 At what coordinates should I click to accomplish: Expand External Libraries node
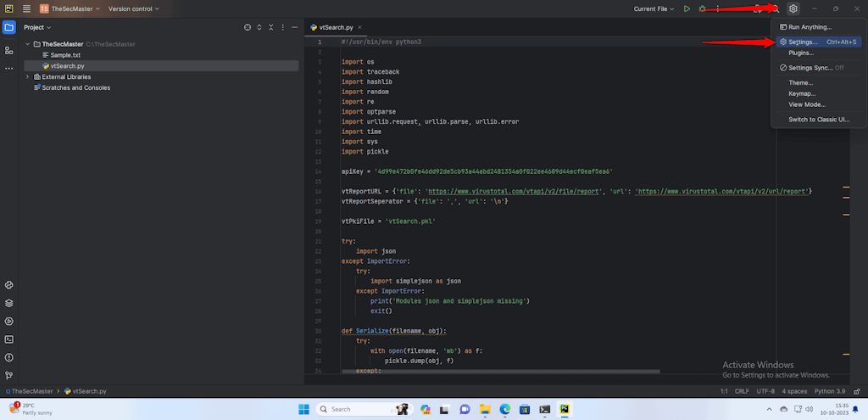28,77
